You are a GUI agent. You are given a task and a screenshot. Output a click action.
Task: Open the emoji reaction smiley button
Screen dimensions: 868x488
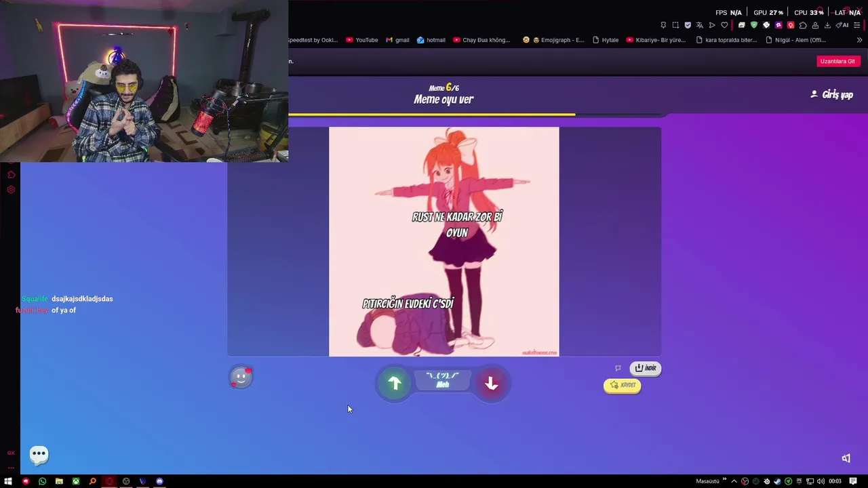tap(241, 377)
